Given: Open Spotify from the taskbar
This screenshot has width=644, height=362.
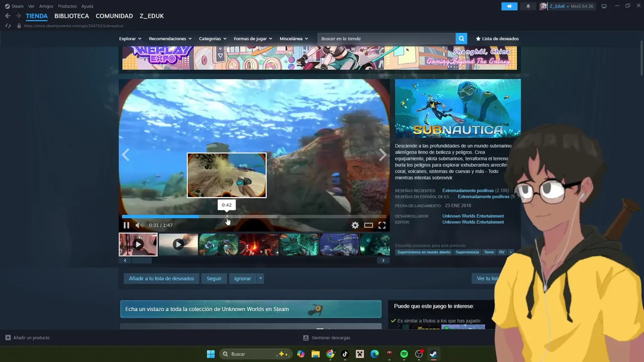Looking at the screenshot, I should (404, 354).
